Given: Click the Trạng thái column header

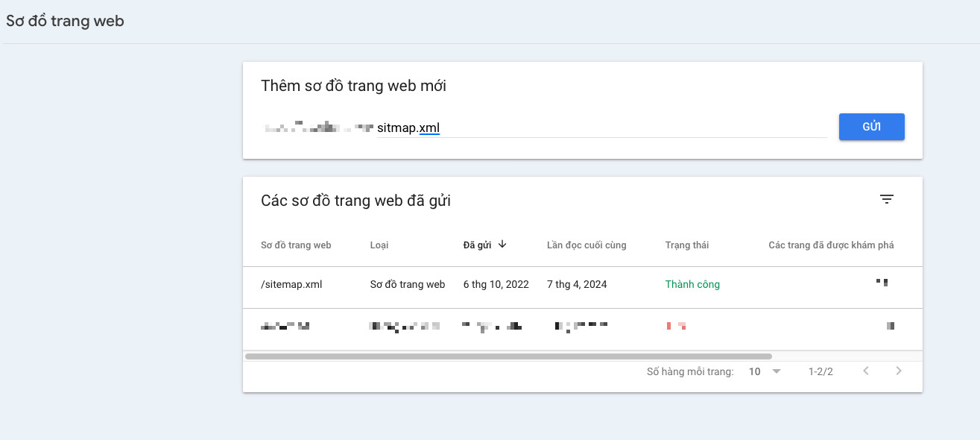Looking at the screenshot, I should pos(687,245).
